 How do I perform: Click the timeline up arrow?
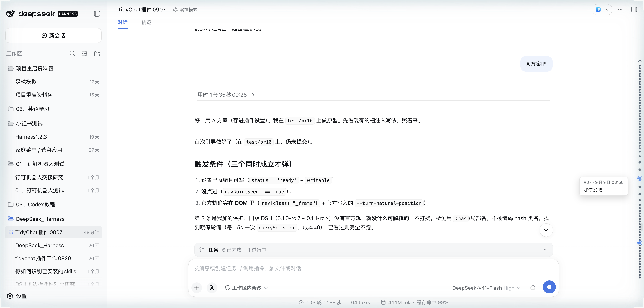pos(639,61)
